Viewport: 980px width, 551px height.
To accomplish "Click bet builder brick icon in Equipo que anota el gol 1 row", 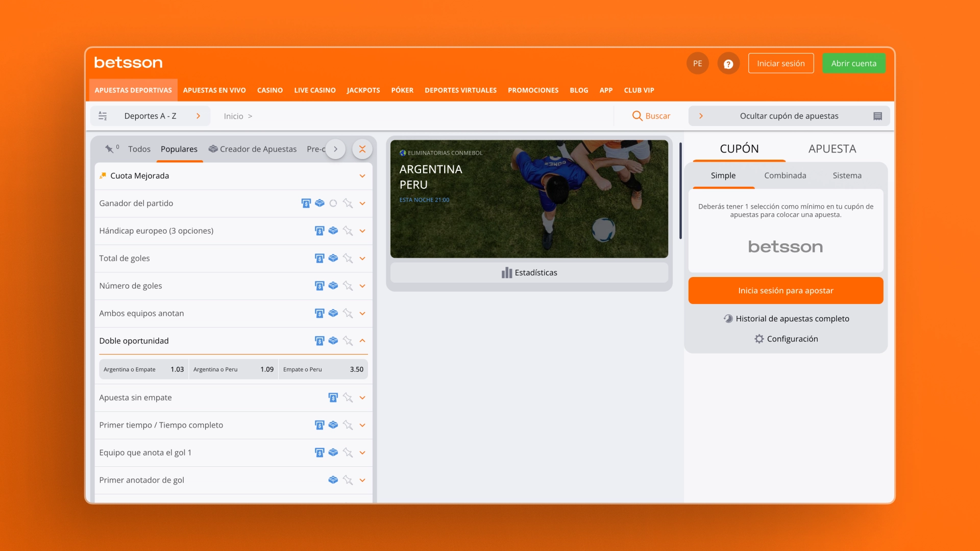I will click(333, 453).
